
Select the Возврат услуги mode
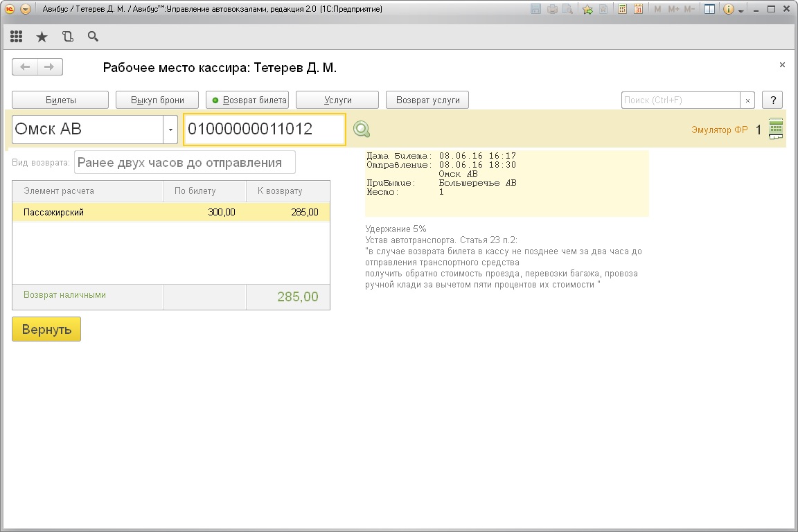pyautogui.click(x=427, y=100)
